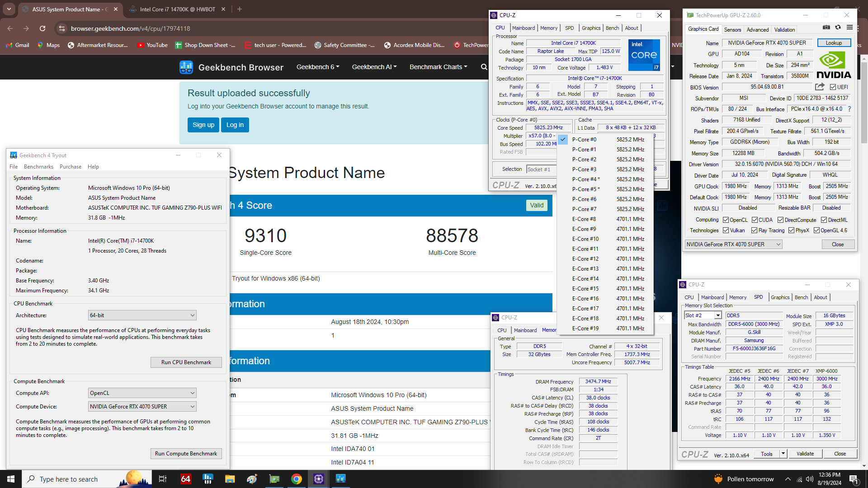Click the Chrome address bar URL
Screen dimensions: 868x488
pos(131,28)
